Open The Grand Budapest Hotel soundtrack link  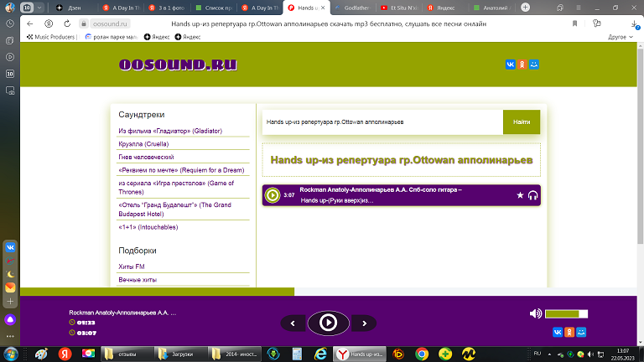click(x=174, y=209)
